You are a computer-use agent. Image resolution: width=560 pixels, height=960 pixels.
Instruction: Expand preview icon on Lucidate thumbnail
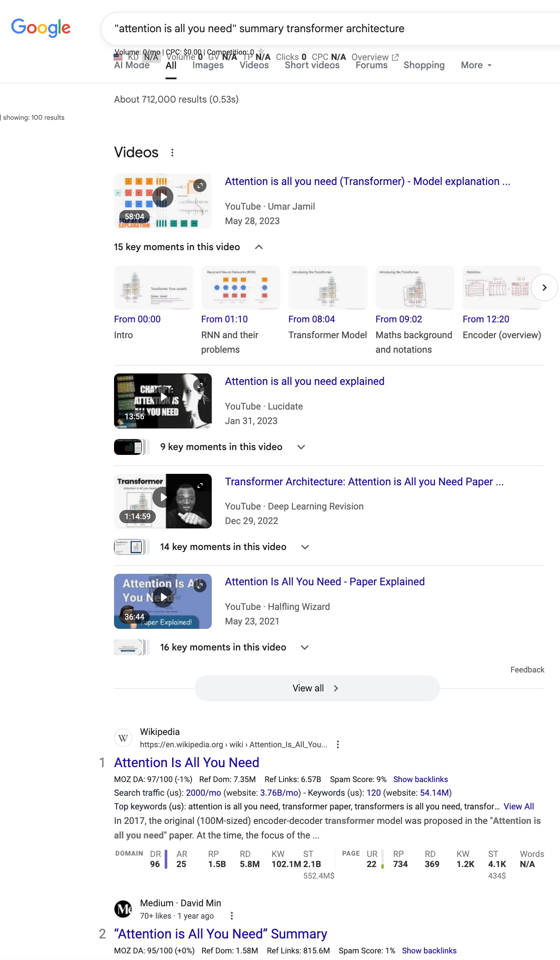[200, 385]
